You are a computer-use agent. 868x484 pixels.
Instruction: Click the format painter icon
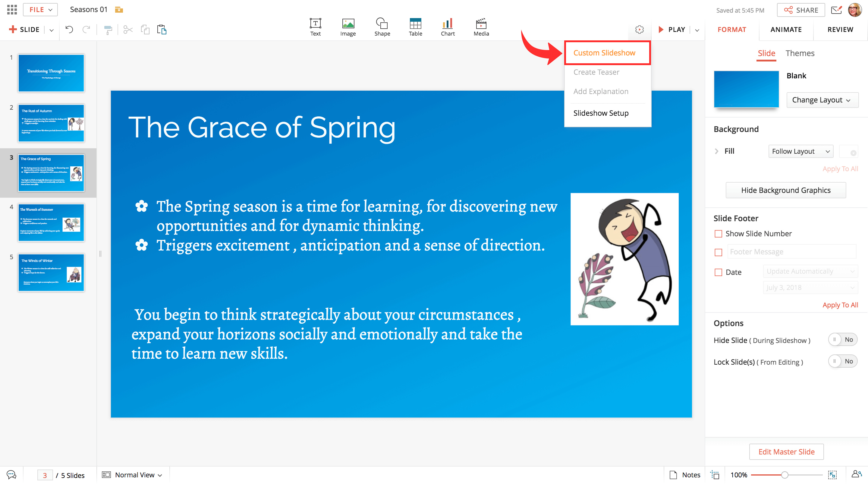[x=108, y=30]
